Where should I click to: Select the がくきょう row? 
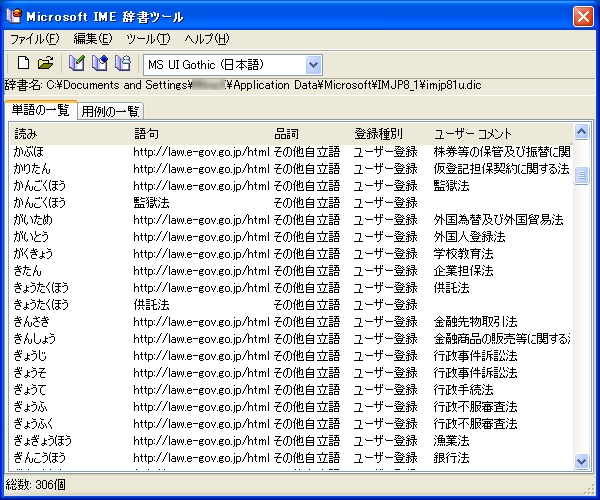pyautogui.click(x=292, y=254)
